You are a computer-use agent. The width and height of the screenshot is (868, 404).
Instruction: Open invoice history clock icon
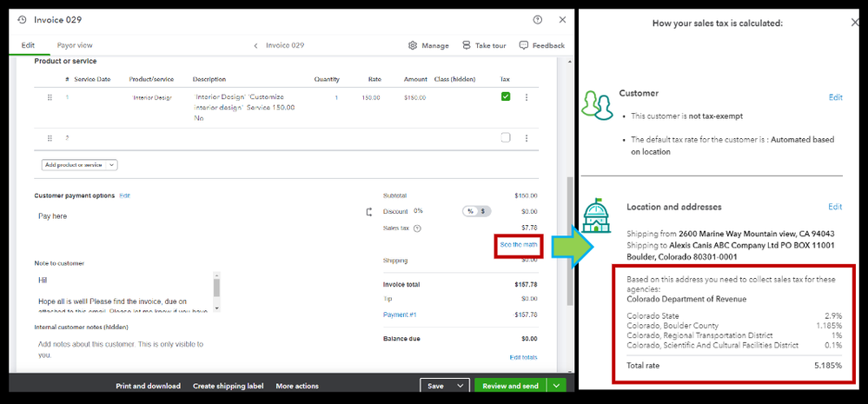pos(22,20)
